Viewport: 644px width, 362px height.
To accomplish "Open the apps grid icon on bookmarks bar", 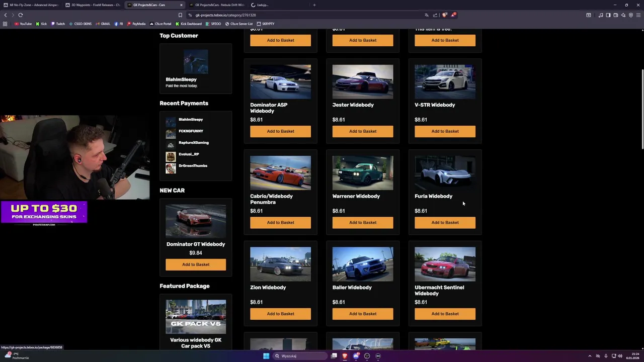I will tap(5, 24).
